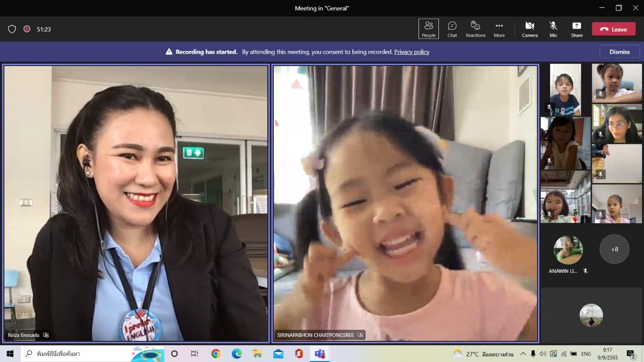Open Wi-Fi network settings in tray
Screen dimensions: 644x362
click(x=563, y=354)
